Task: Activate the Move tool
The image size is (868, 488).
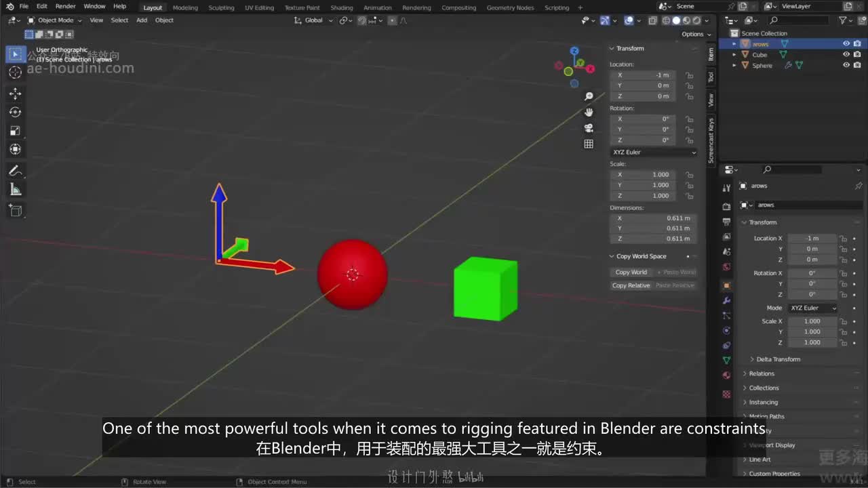Action: 15,94
